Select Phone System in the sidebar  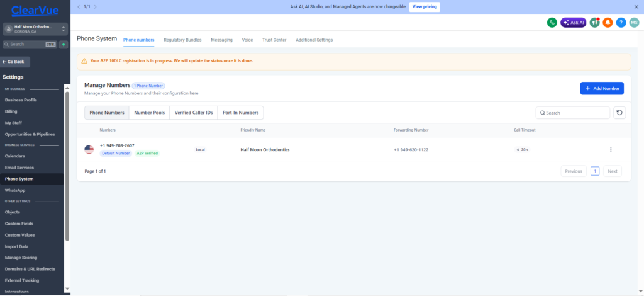[32, 179]
